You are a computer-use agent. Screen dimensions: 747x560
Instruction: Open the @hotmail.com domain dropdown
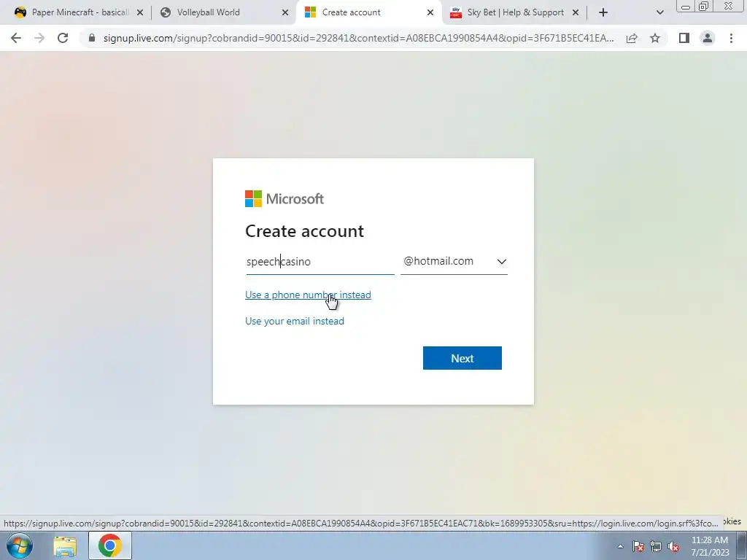point(454,262)
